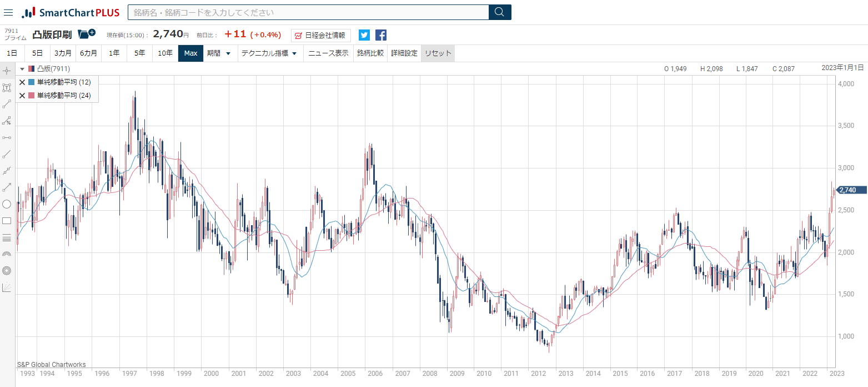This screenshot has height=387, width=868.
Task: Add 凸版印刷 to portfolio folder
Action: tap(86, 34)
